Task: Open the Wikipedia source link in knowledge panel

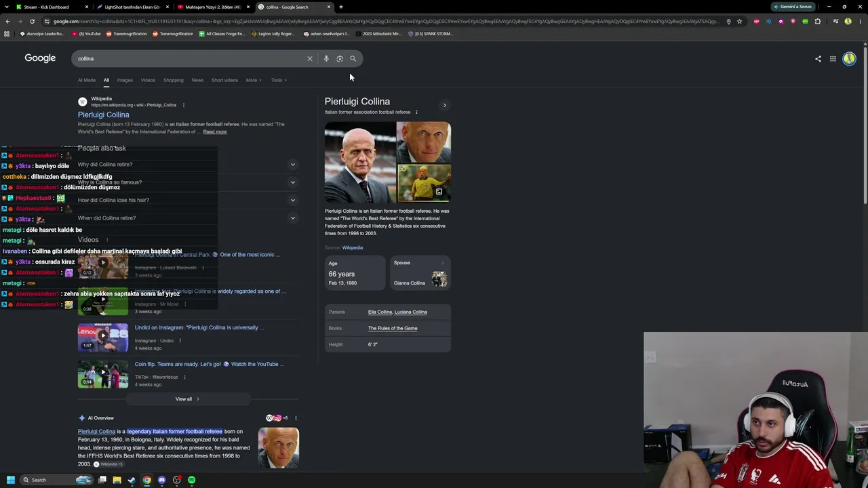Action: 353,247
